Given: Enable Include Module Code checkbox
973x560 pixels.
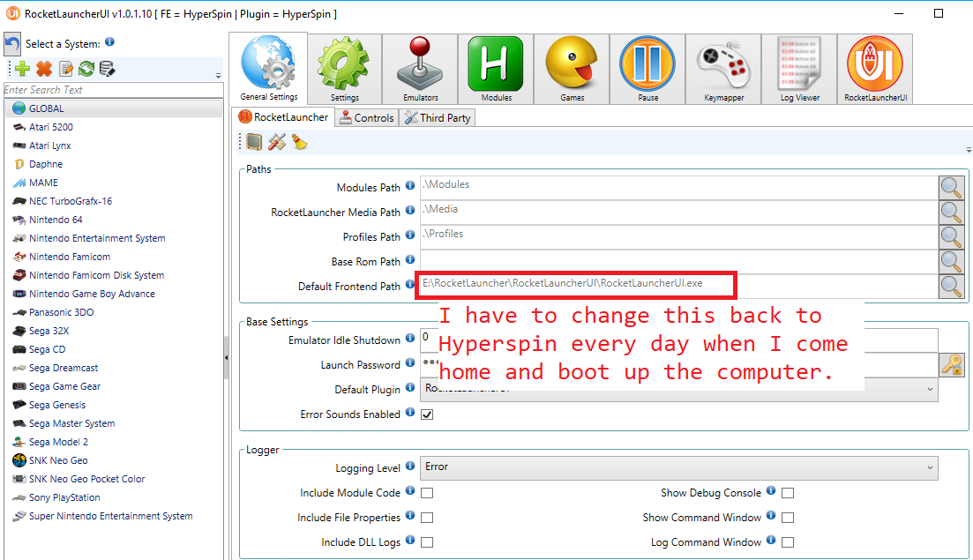Looking at the screenshot, I should click(427, 493).
